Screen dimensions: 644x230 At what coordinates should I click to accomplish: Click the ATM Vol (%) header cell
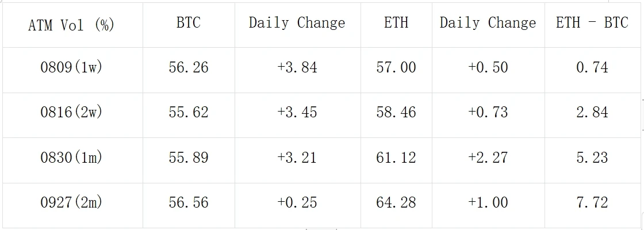tap(71, 25)
